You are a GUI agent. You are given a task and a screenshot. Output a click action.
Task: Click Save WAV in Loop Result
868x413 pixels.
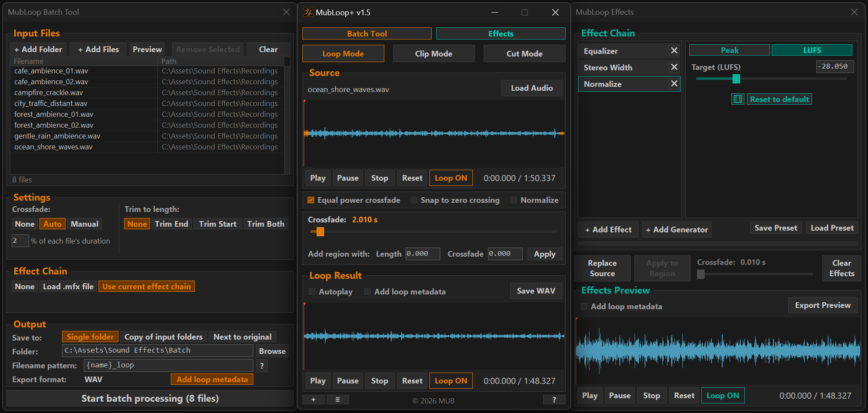point(536,291)
